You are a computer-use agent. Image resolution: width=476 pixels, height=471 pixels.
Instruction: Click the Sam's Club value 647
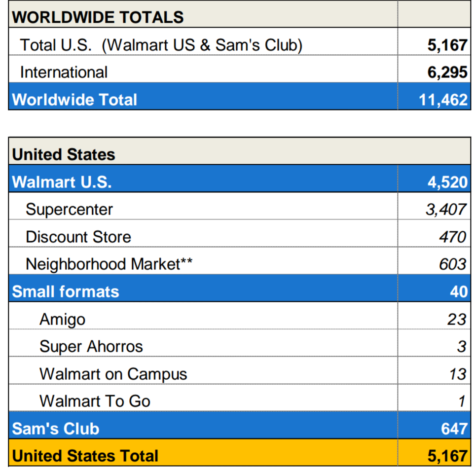pyautogui.click(x=454, y=428)
